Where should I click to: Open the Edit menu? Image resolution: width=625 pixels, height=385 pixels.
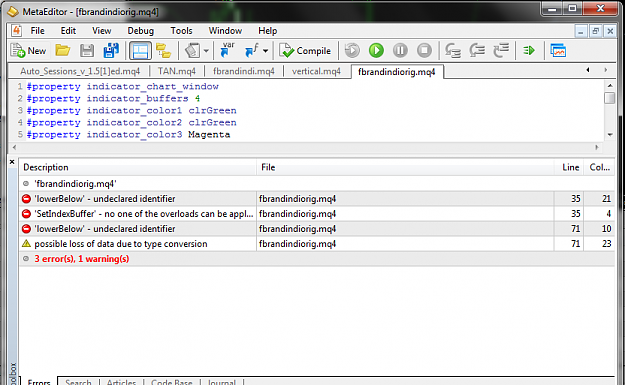point(68,31)
